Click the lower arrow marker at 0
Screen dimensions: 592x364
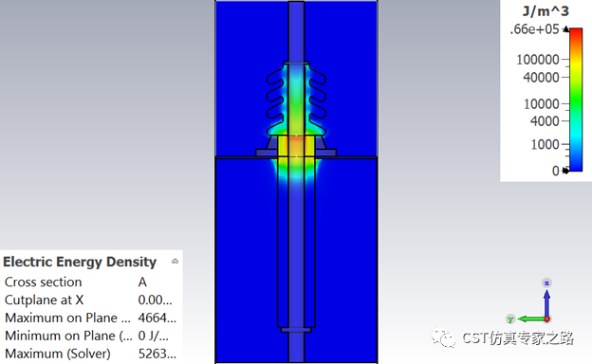pyautogui.click(x=565, y=171)
